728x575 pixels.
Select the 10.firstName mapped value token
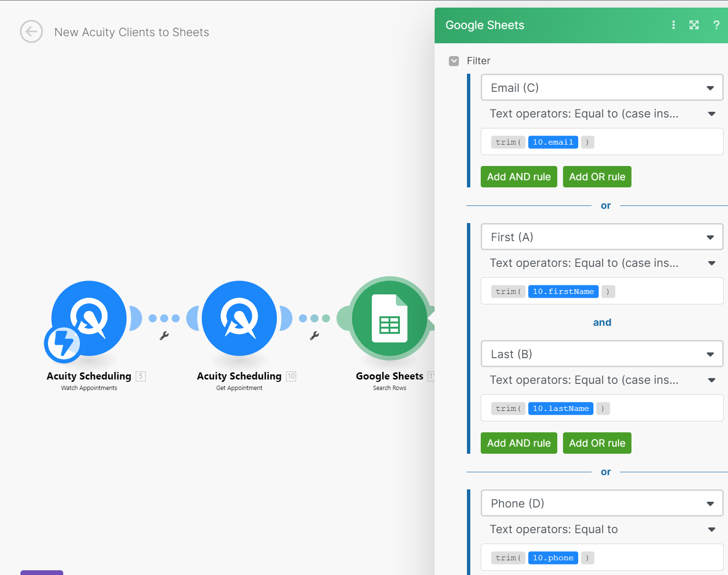pos(563,291)
